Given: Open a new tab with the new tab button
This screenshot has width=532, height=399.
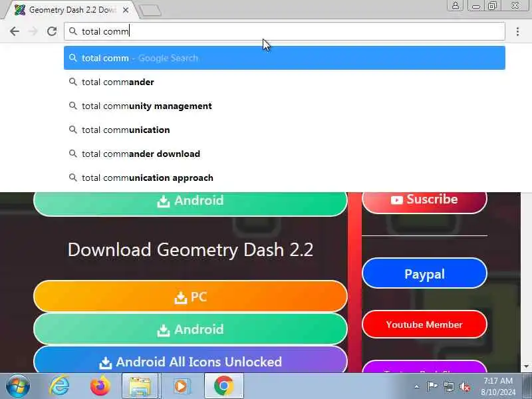Looking at the screenshot, I should tap(150, 11).
